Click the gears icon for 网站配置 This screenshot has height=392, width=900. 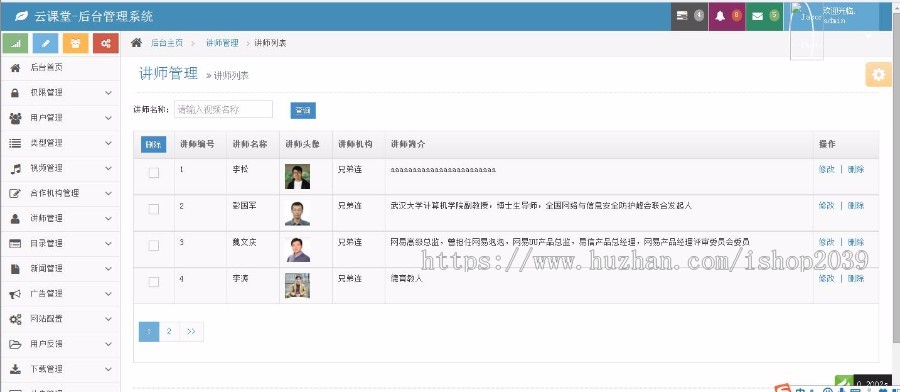(x=15, y=319)
